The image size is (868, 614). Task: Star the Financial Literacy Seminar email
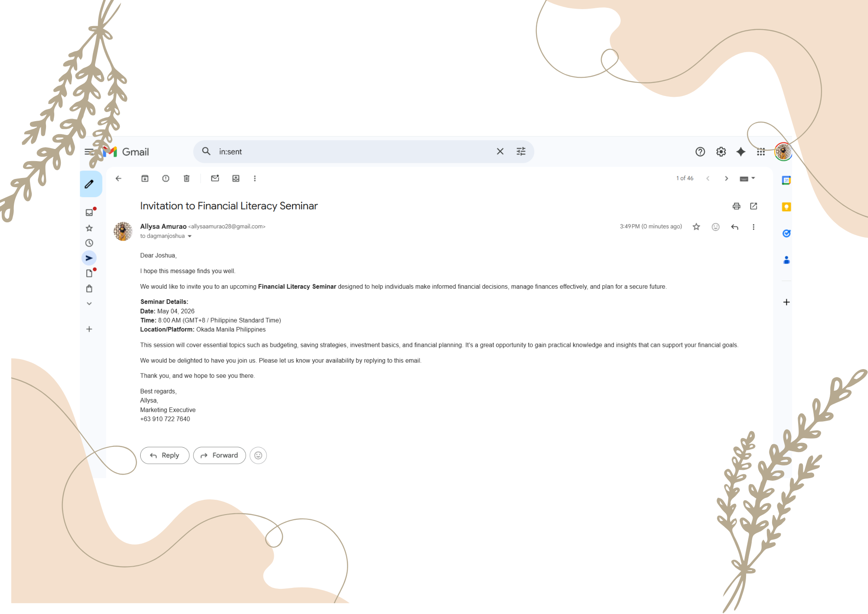pyautogui.click(x=697, y=227)
